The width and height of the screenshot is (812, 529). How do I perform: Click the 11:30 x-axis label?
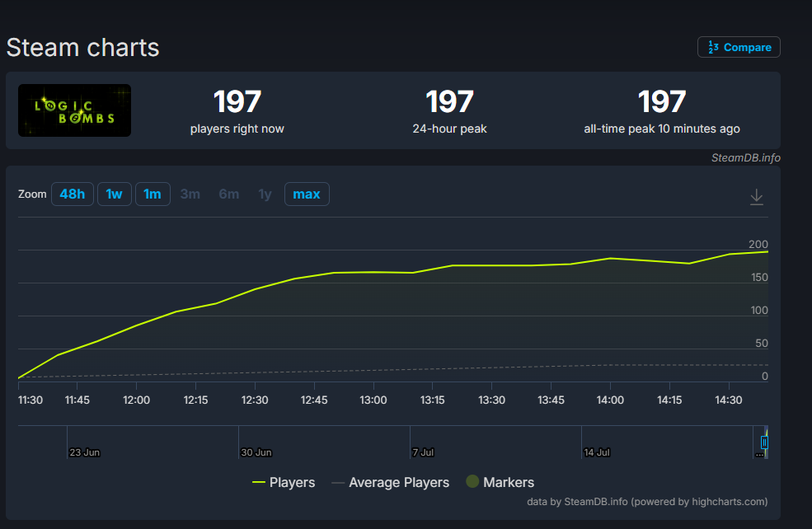(31, 400)
